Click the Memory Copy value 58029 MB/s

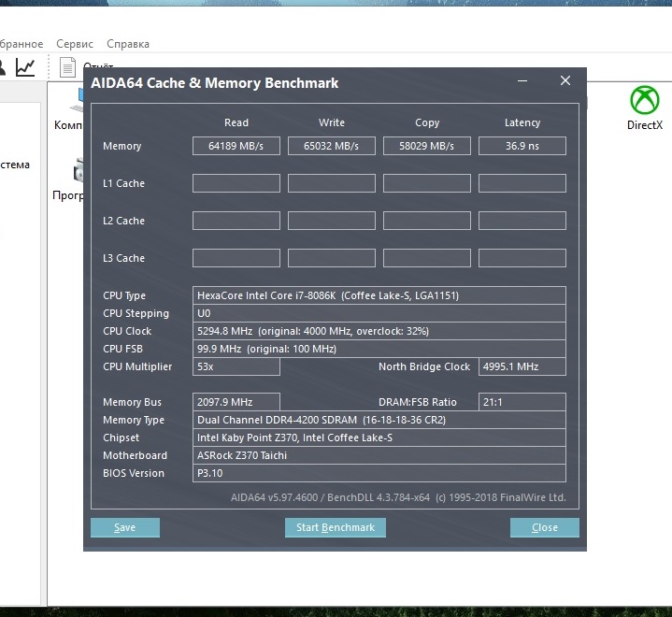click(427, 146)
